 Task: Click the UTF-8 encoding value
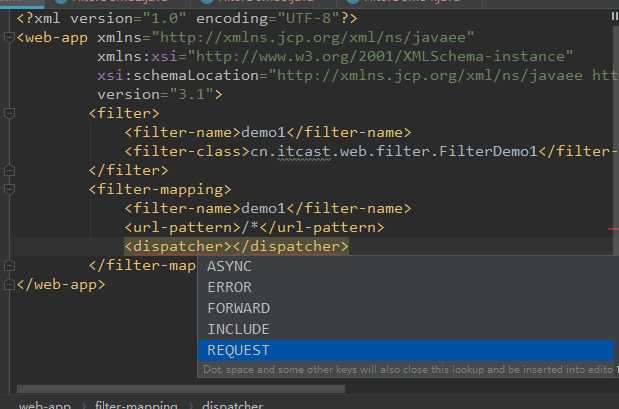[308, 18]
